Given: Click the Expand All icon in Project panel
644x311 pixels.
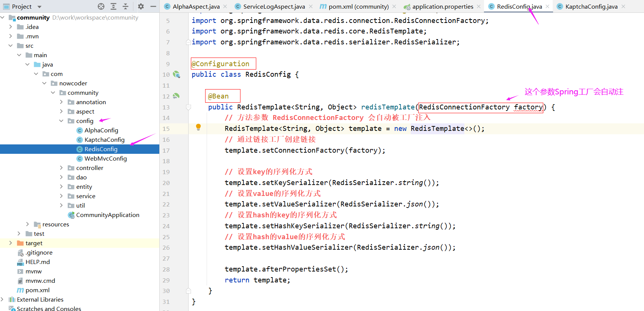Looking at the screenshot, I should (113, 6).
